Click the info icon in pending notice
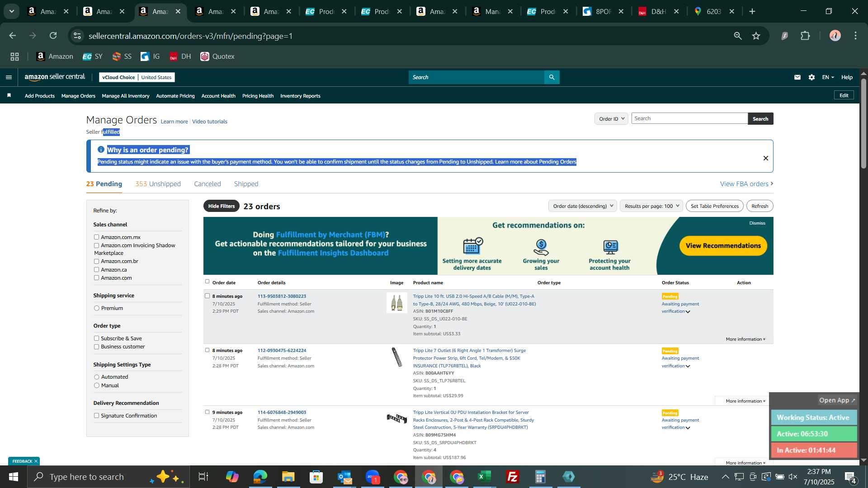The image size is (868, 488). click(101, 150)
